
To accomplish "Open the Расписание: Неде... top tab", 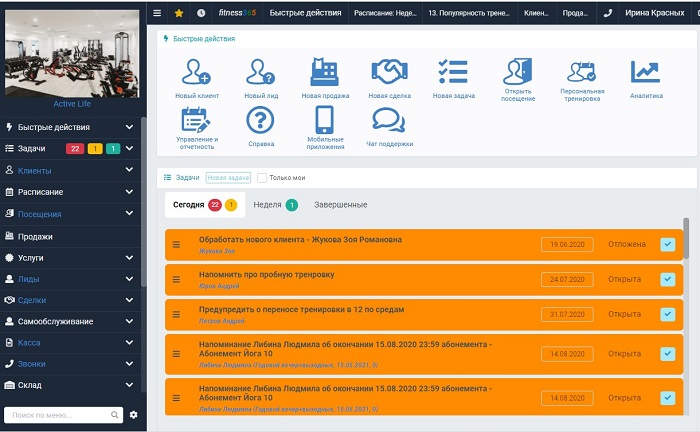I will [385, 13].
